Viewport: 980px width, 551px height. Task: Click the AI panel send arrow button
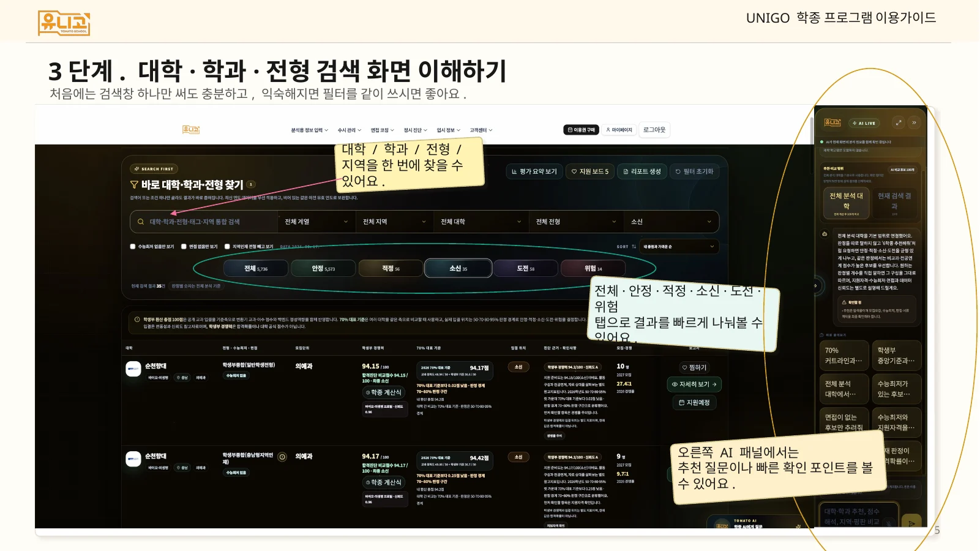(x=911, y=522)
